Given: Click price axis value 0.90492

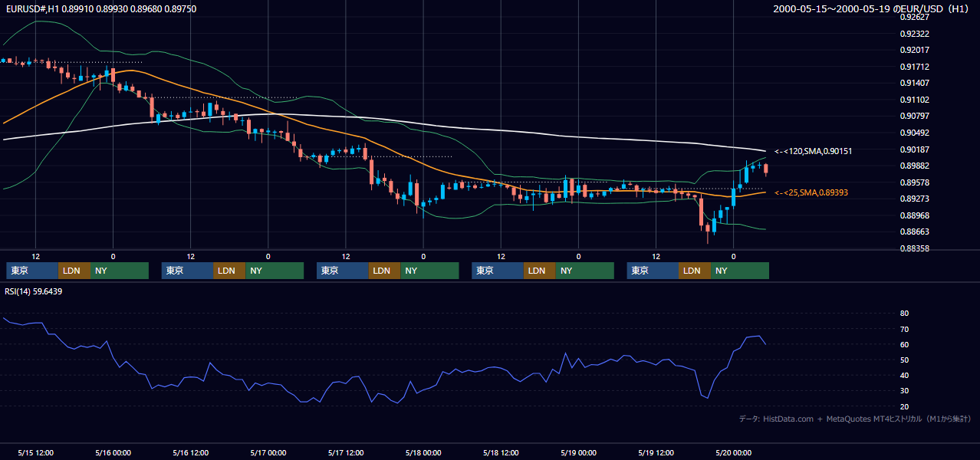Looking at the screenshot, I should (915, 133).
